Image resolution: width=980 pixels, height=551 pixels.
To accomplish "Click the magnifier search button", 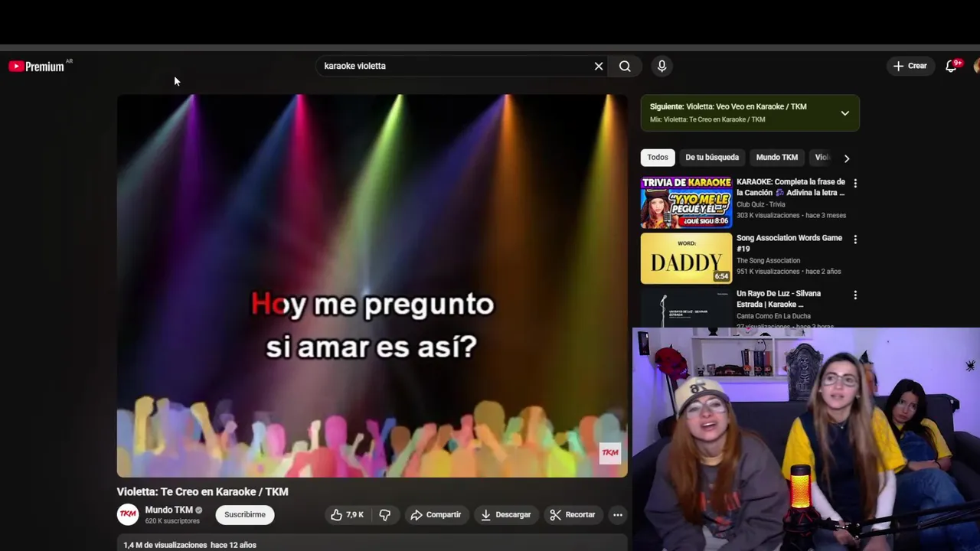I will 625,67.
